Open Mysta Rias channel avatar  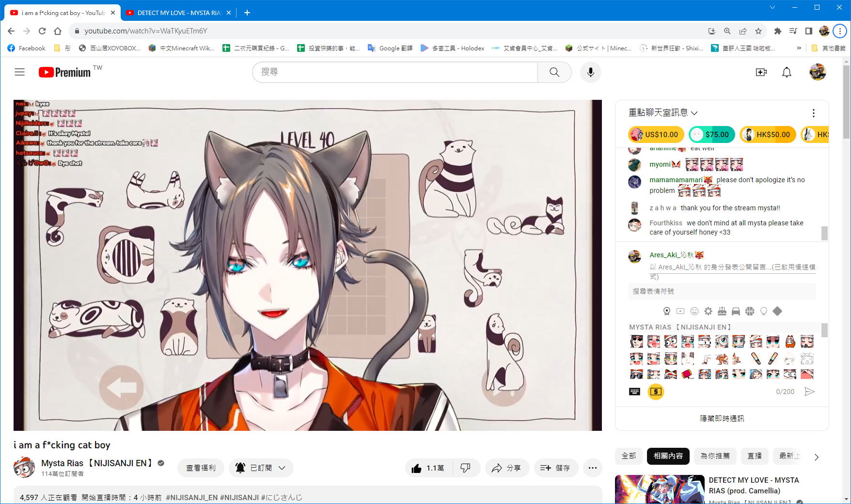pos(24,467)
